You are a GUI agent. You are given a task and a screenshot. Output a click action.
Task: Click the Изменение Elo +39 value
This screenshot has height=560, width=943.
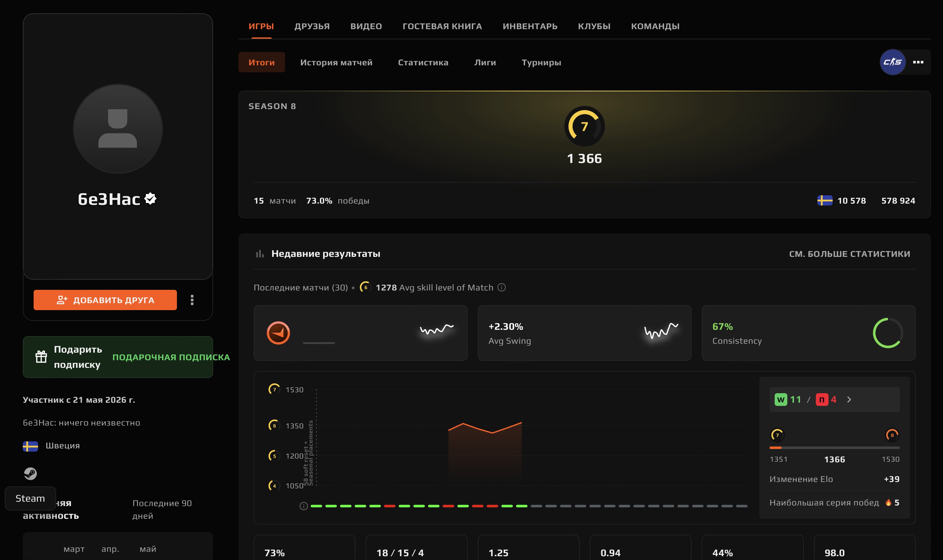tap(892, 479)
